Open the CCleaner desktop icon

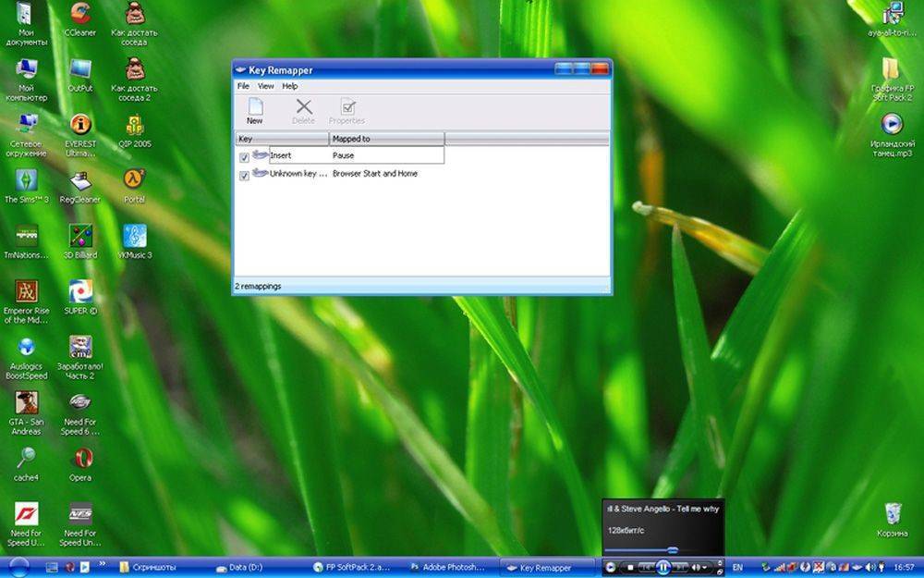(x=80, y=15)
